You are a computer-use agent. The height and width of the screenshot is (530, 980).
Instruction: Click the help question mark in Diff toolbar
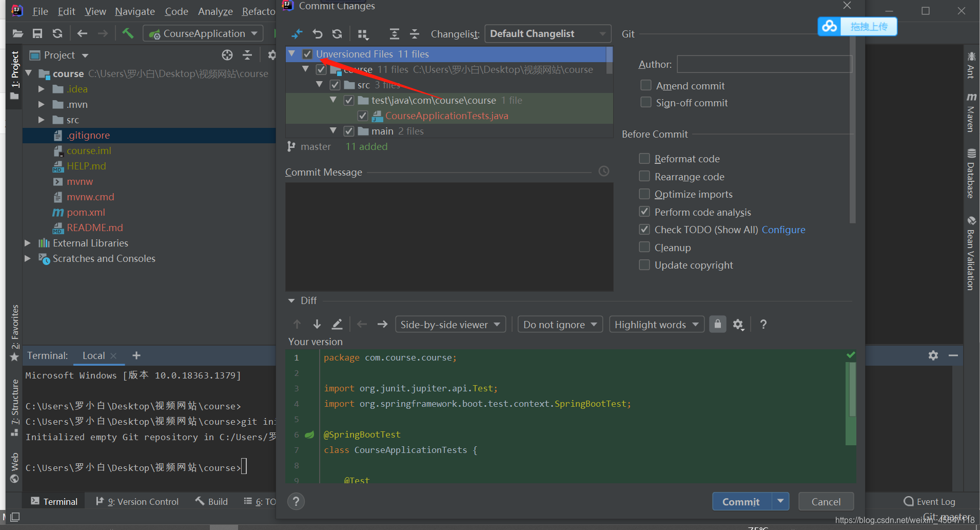[763, 324]
